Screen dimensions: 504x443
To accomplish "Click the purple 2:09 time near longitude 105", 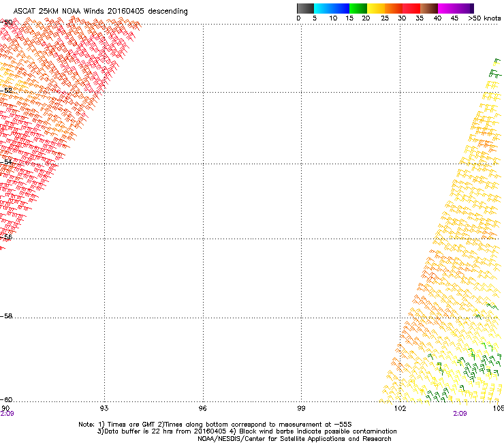I will (460, 414).
